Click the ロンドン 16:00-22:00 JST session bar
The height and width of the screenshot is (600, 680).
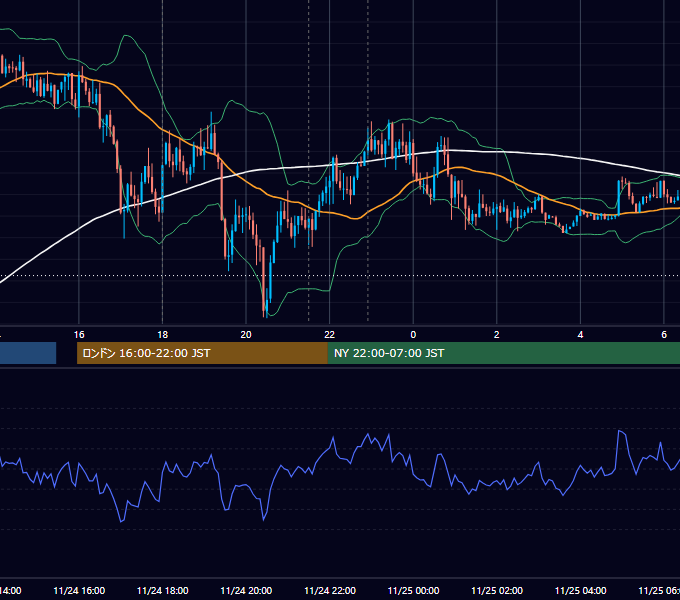click(202, 353)
